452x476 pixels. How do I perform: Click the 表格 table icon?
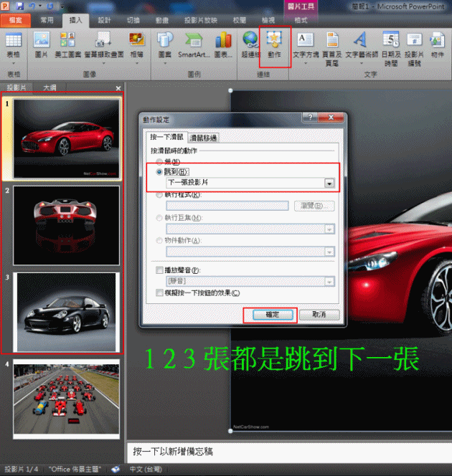(13, 44)
